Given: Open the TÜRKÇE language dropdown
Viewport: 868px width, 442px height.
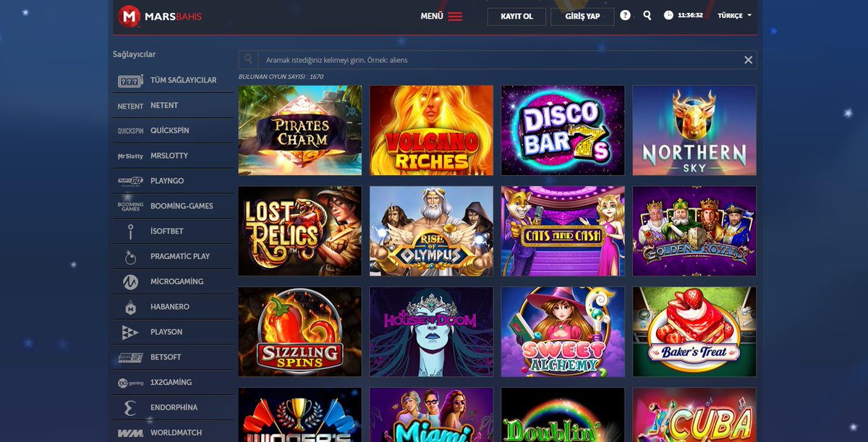Looking at the screenshot, I should tap(734, 15).
